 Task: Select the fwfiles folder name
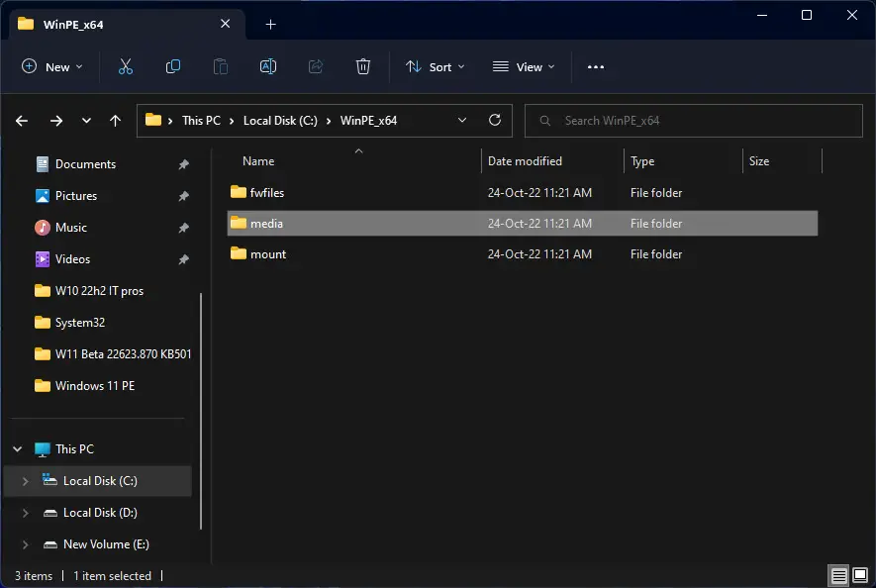click(x=267, y=193)
